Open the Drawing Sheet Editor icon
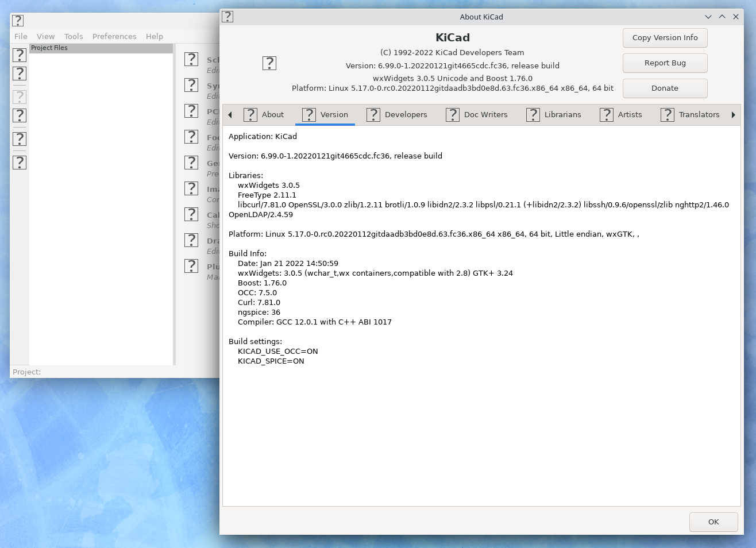Image resolution: width=756 pixels, height=548 pixels. (x=191, y=240)
